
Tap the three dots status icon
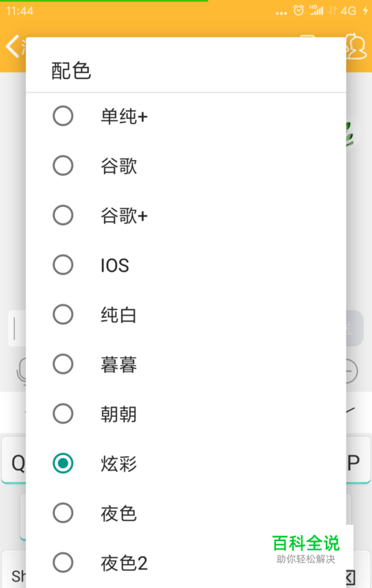click(x=281, y=13)
